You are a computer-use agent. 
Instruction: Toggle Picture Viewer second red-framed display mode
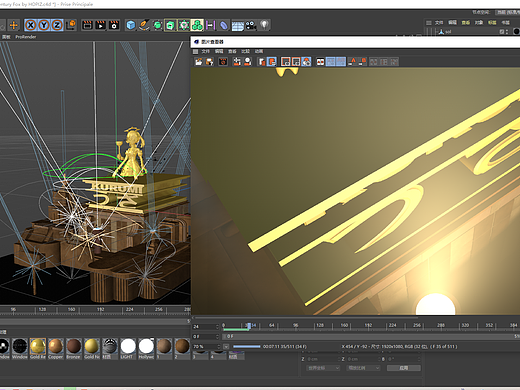click(296, 62)
